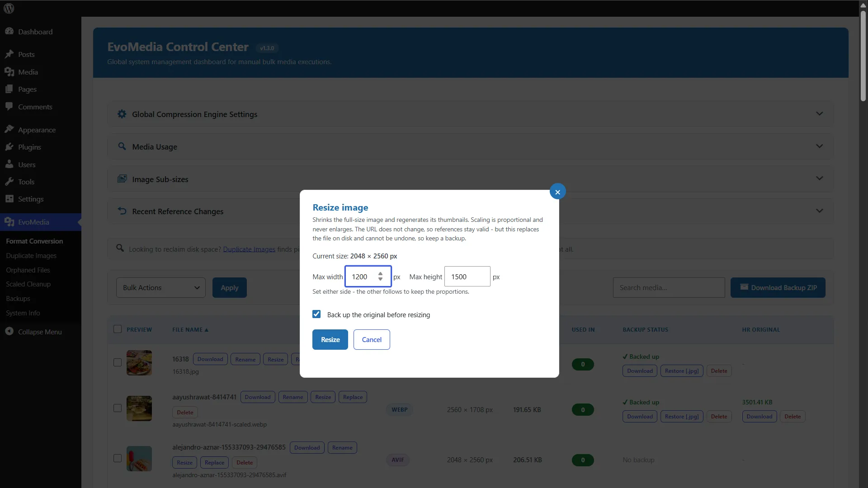Open the Settings sidebar icon
This screenshot has width=868, height=488.
coord(9,199)
